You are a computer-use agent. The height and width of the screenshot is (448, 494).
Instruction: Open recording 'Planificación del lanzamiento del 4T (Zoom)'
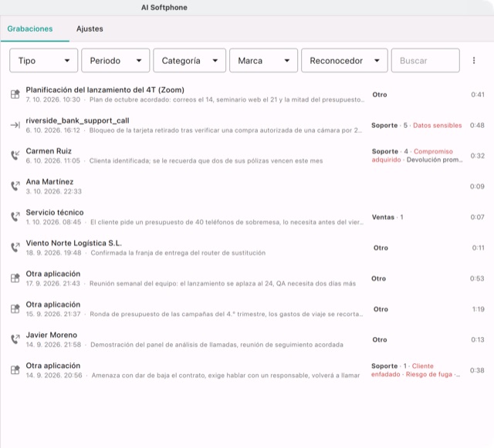coord(105,89)
